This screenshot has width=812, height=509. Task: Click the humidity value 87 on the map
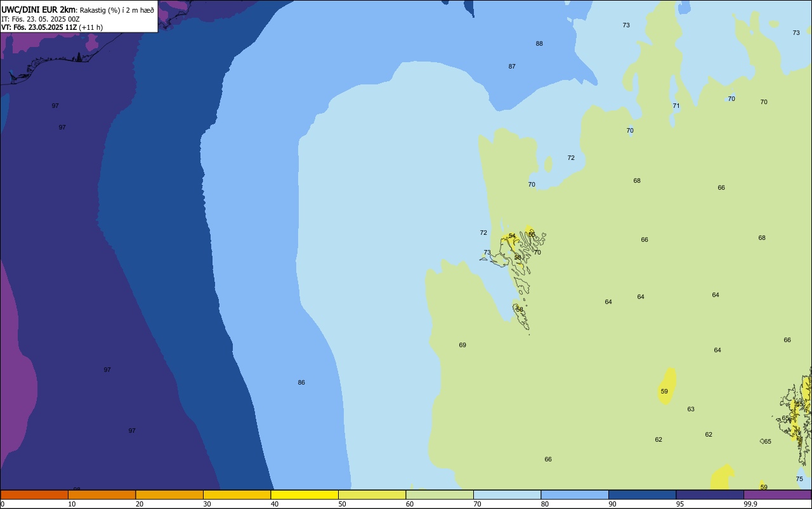pyautogui.click(x=512, y=67)
